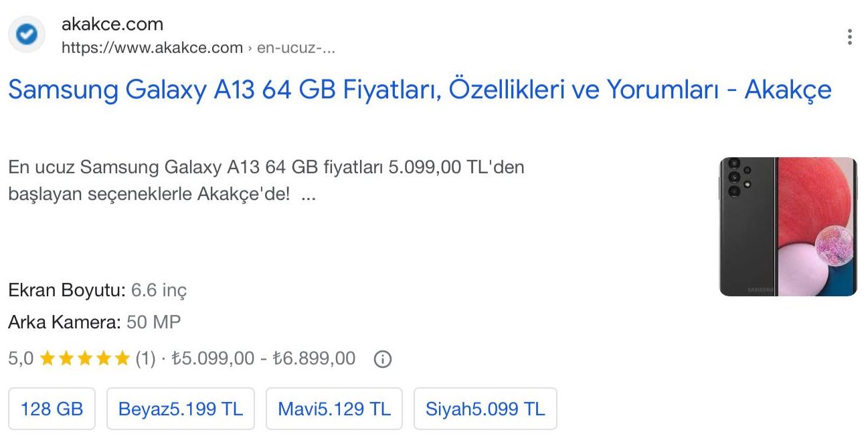The image size is (868, 436).
Task: Click the five-star rating icons
Action: click(84, 359)
